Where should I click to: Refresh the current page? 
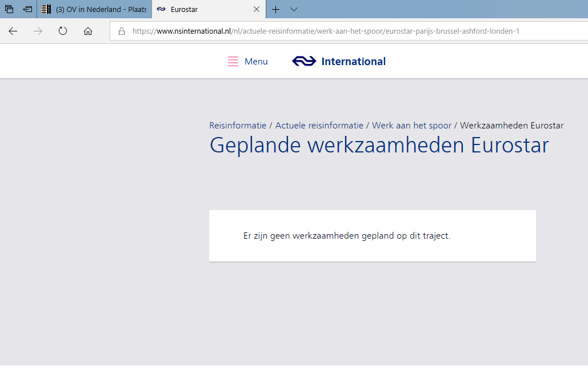click(x=63, y=31)
